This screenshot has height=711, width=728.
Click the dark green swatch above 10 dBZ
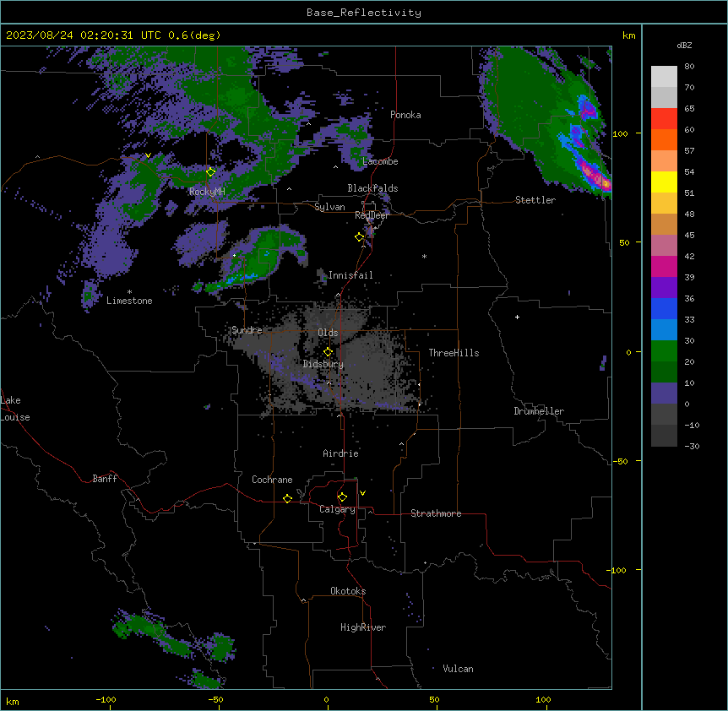pos(664,372)
